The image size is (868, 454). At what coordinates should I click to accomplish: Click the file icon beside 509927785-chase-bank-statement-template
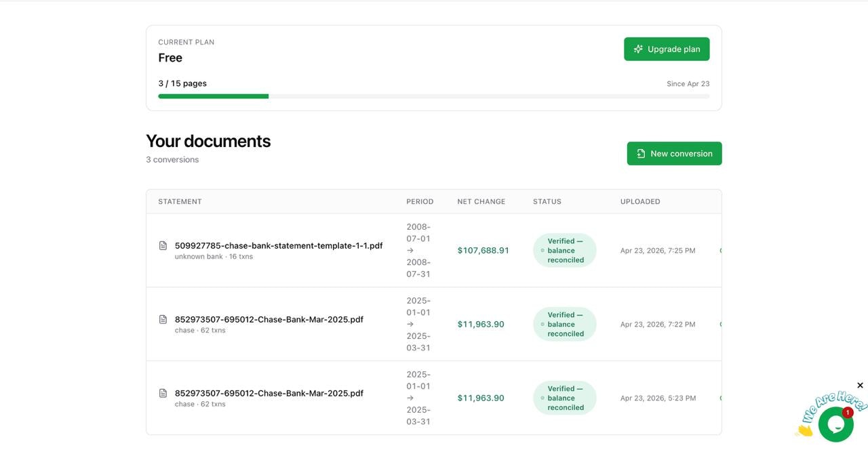pyautogui.click(x=163, y=245)
